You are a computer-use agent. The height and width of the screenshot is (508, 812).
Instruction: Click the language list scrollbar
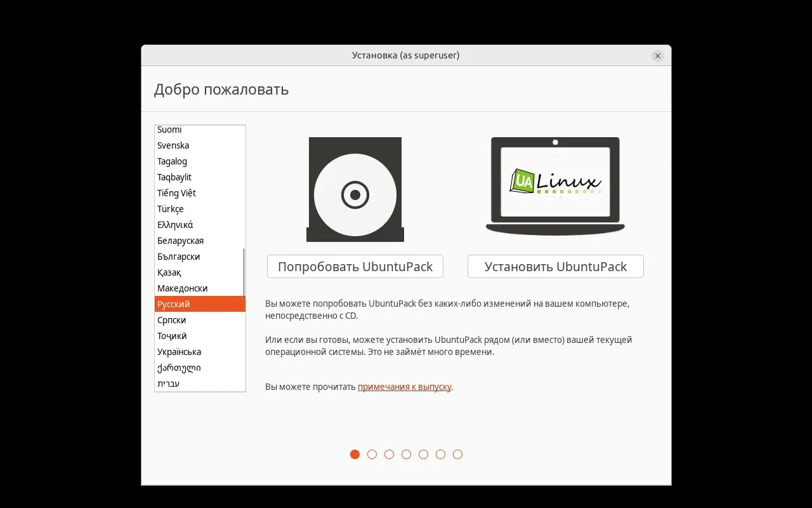click(244, 273)
